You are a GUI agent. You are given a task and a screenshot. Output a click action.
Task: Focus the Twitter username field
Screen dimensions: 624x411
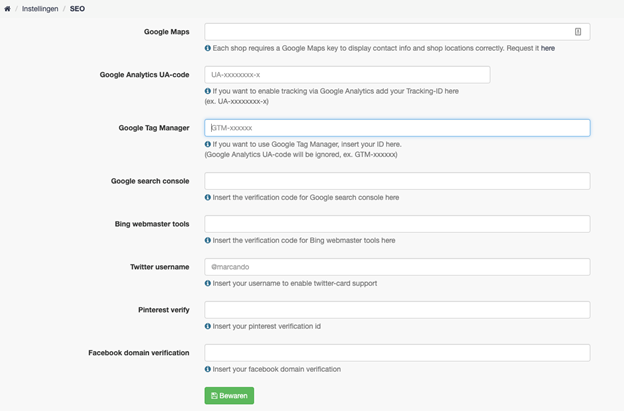point(397,267)
